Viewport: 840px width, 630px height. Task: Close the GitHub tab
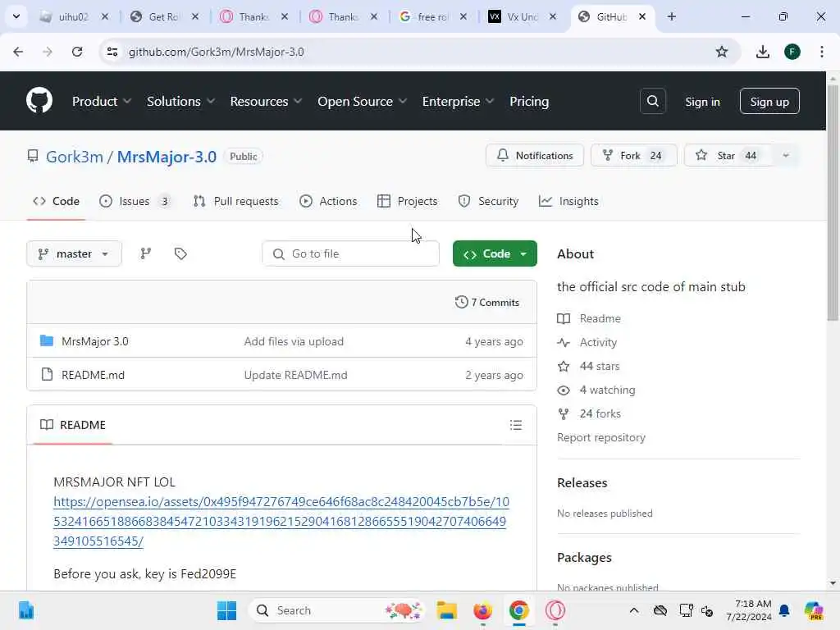point(641,16)
